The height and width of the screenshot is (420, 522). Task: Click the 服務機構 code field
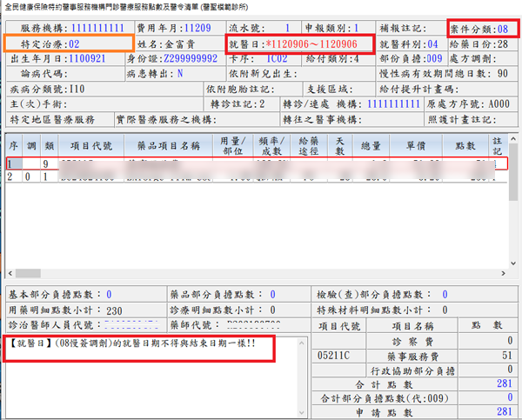coord(100,29)
